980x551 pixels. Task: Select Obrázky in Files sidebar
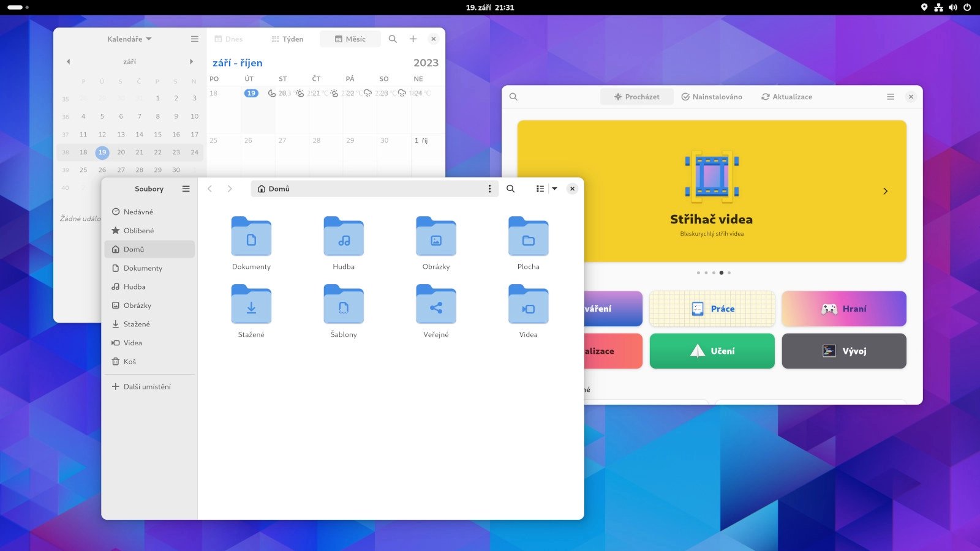(x=150, y=305)
